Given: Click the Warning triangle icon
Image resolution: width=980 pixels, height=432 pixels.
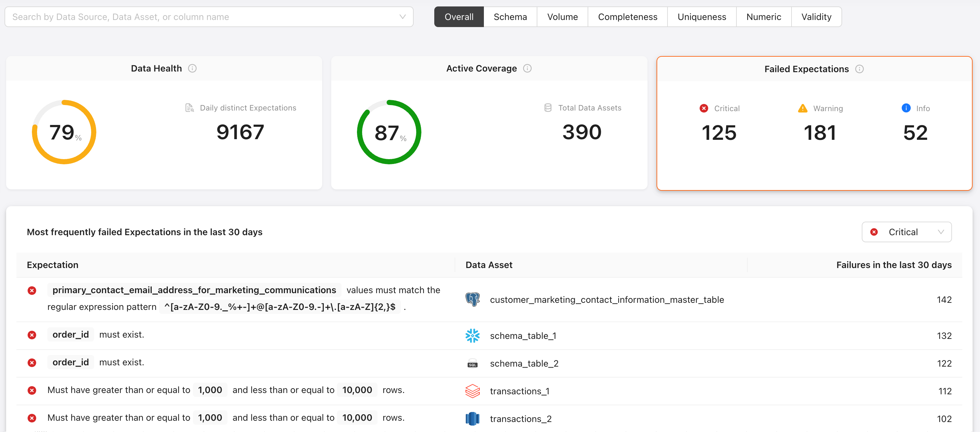Looking at the screenshot, I should click(x=802, y=108).
